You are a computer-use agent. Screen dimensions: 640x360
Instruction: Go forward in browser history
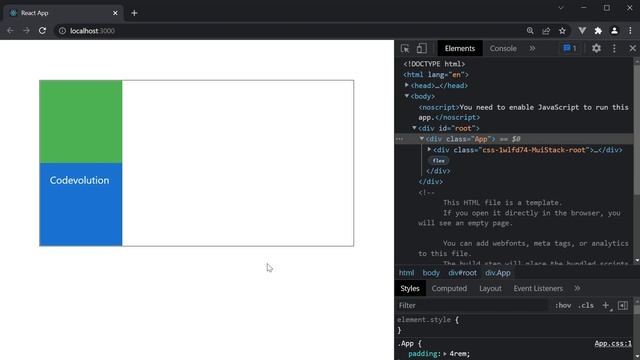tap(26, 31)
